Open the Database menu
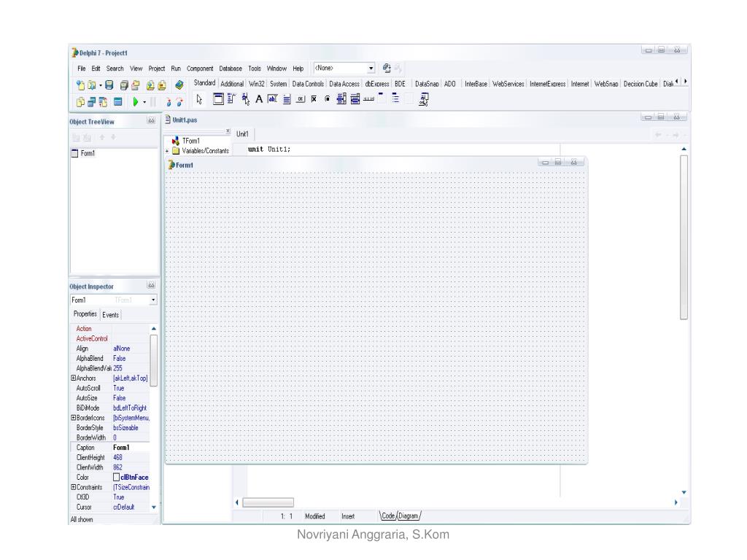Viewport: 747px width, 560px height. tap(231, 69)
